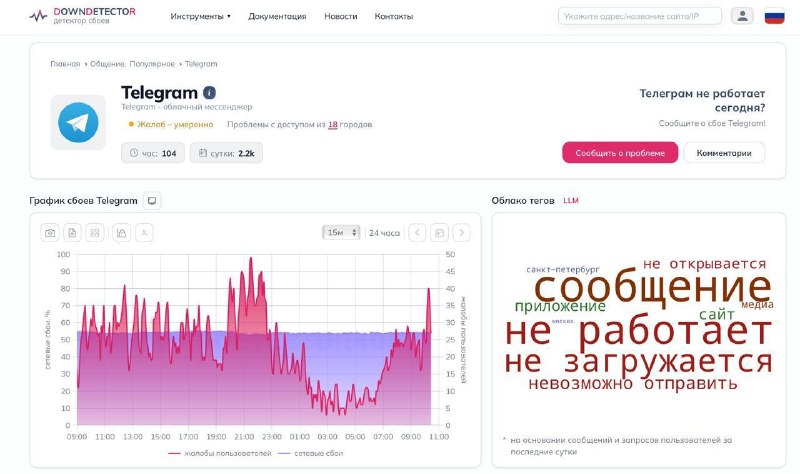Go to the Новости page
800x474 pixels.
tap(340, 16)
